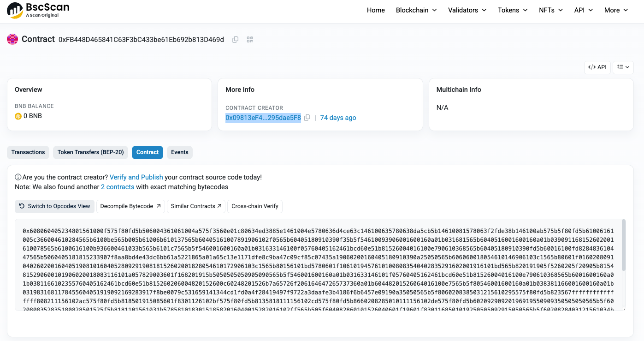This screenshot has width=644, height=341.
Task: Click the bytecode scrollbar
Action: tap(624, 245)
